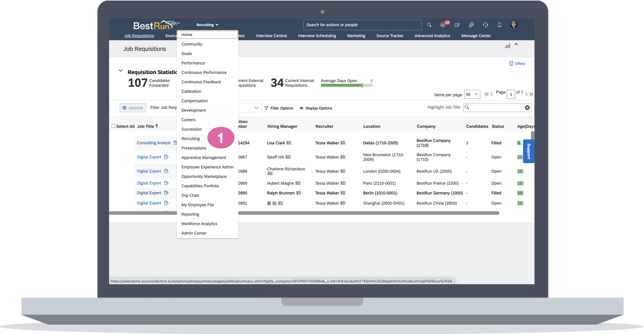Open notifications via the bell icon
Screen dimensions: 644x334
(499, 25)
